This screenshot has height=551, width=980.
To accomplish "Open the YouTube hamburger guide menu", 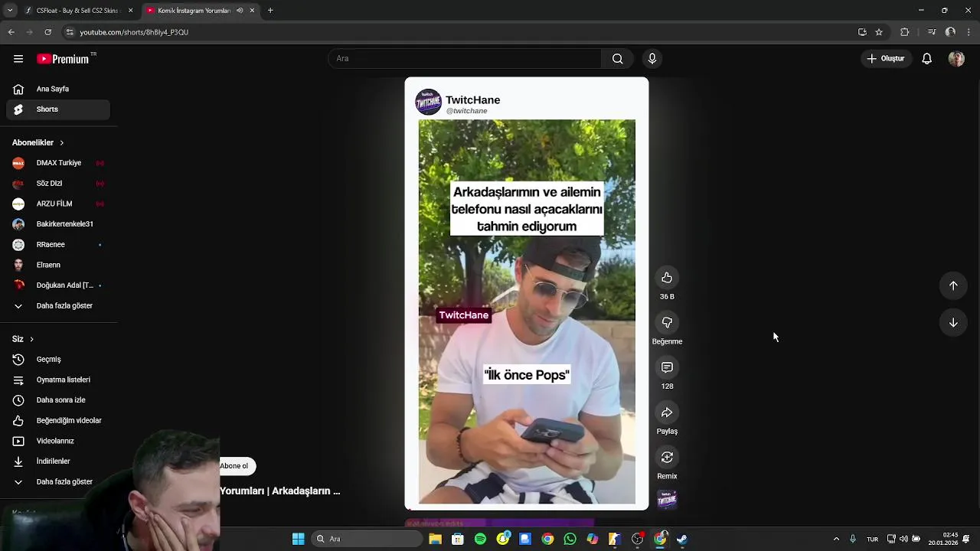I will [18, 59].
